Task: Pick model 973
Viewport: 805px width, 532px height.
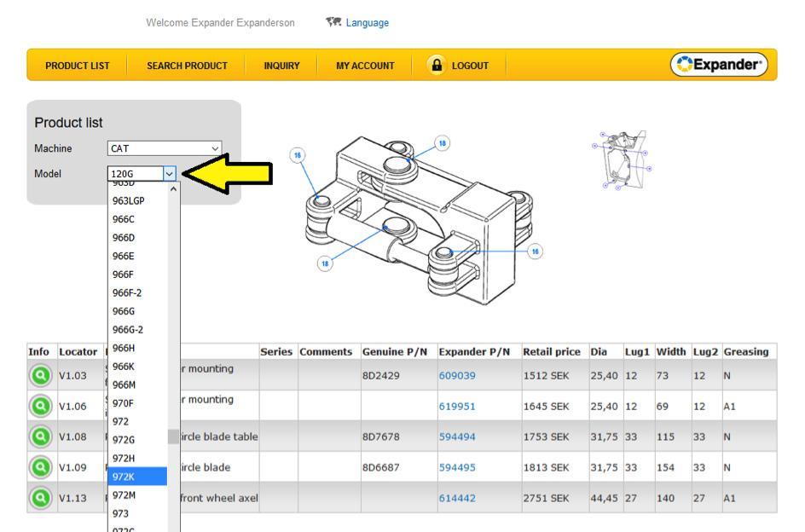Action: coord(137,513)
